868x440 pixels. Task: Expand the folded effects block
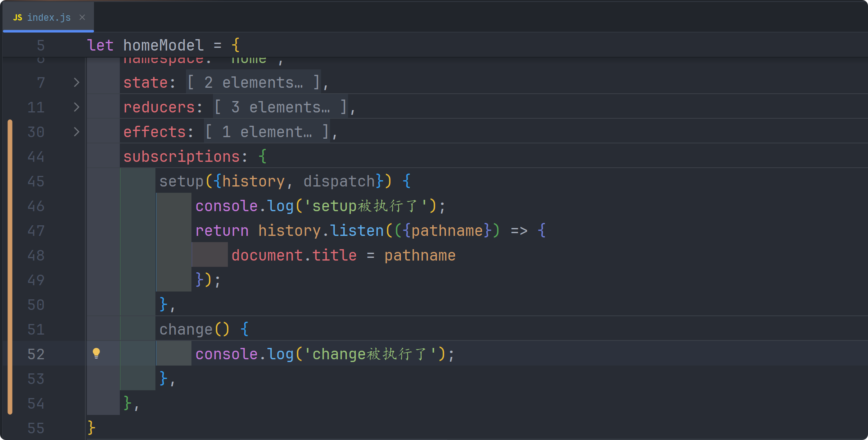(76, 132)
